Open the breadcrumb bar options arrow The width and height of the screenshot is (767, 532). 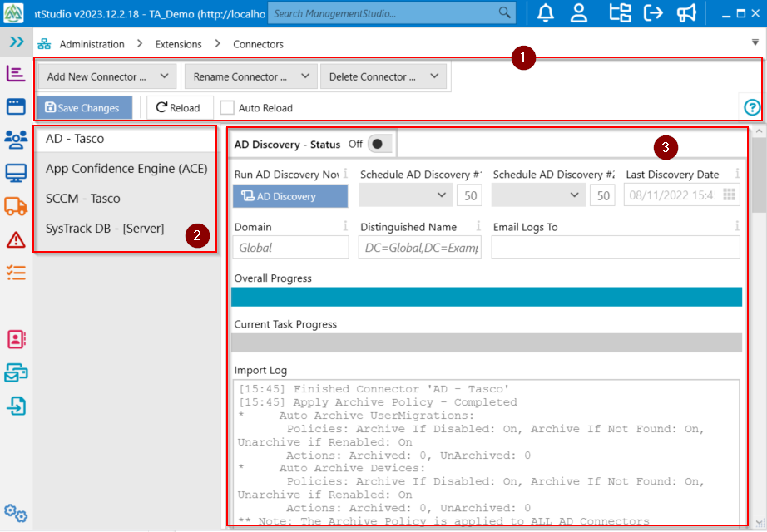pyautogui.click(x=755, y=42)
